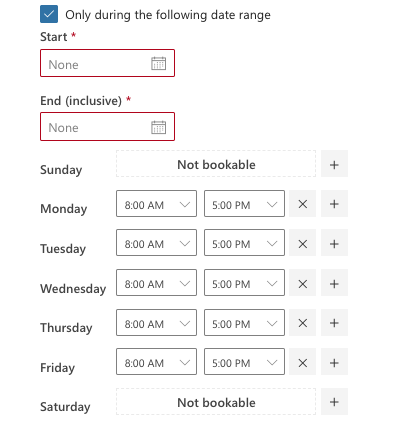The height and width of the screenshot is (424, 416).
Task: Add bookable hours for Saturday
Action: pos(334,402)
